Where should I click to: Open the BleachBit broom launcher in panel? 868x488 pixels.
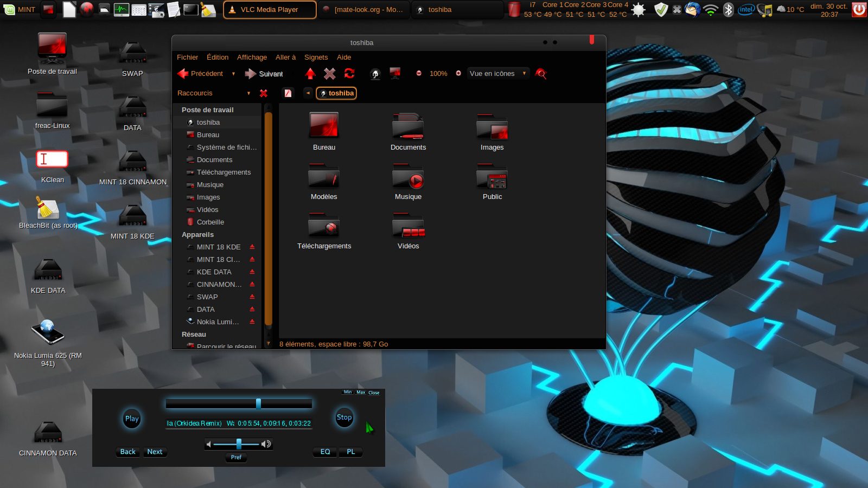[x=208, y=9]
